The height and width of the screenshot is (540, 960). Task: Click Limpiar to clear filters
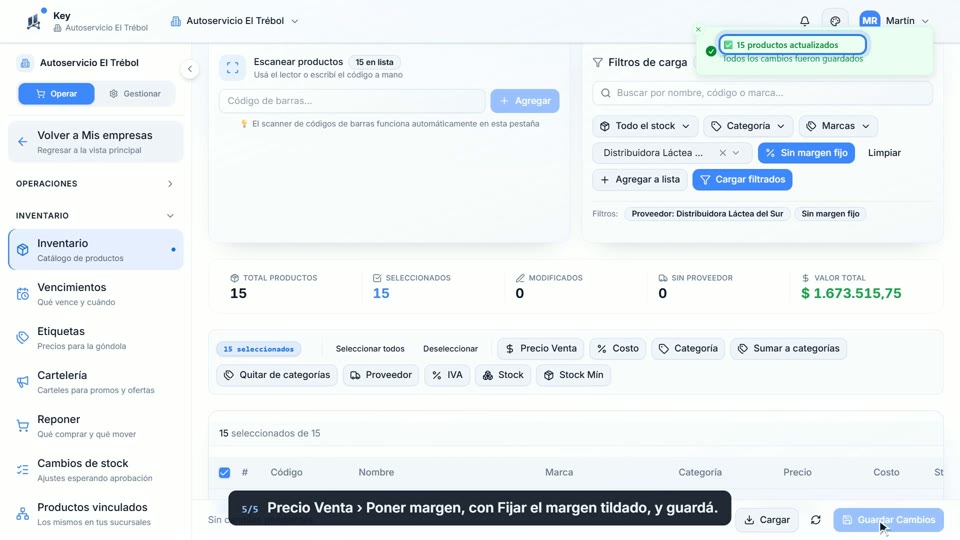884,153
